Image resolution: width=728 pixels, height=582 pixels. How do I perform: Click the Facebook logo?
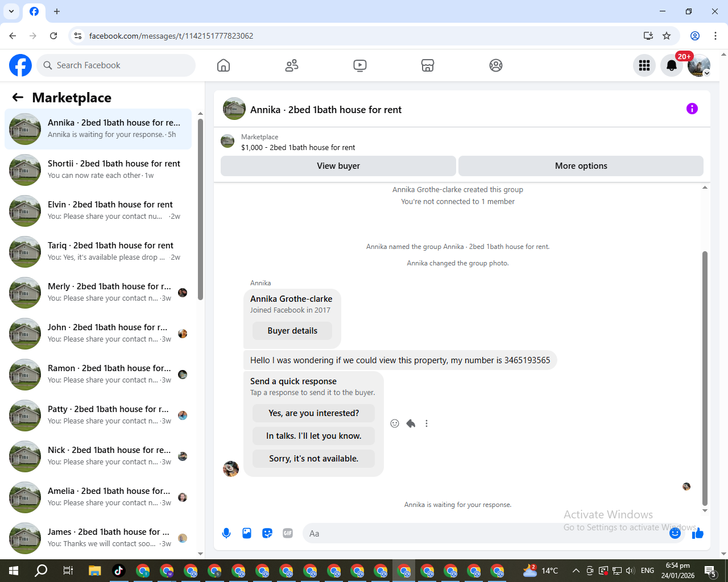click(x=20, y=65)
